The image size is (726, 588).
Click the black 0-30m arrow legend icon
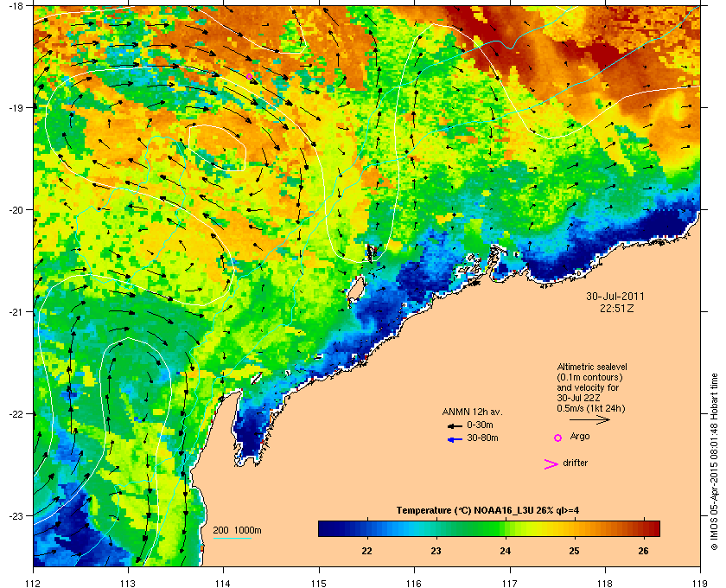point(455,425)
